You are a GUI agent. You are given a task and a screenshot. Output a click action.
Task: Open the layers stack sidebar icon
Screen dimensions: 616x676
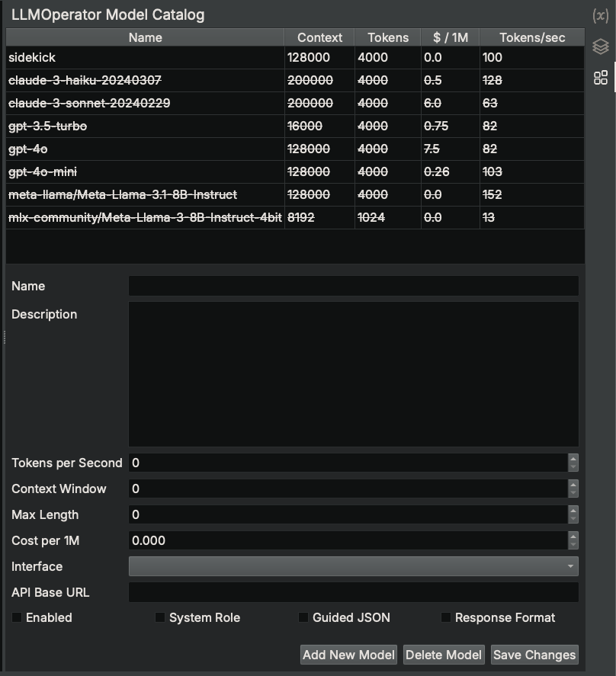[x=600, y=47]
